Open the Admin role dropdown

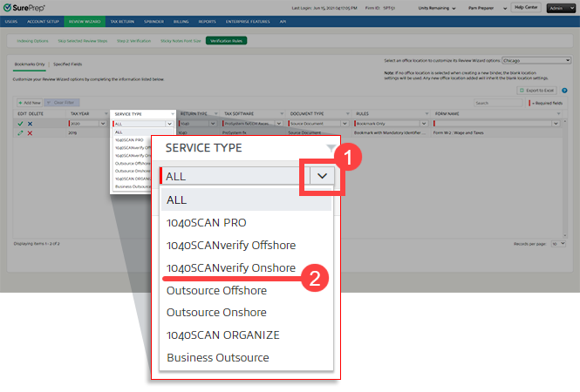561,8
